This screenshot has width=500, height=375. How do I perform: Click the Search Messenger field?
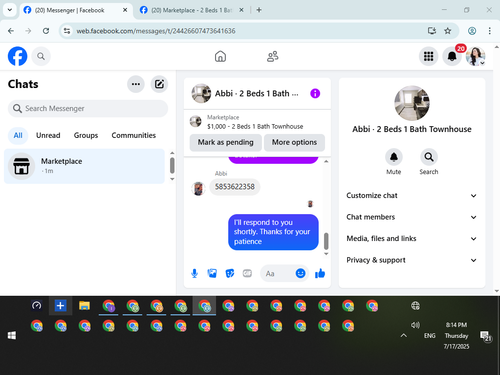click(x=88, y=108)
